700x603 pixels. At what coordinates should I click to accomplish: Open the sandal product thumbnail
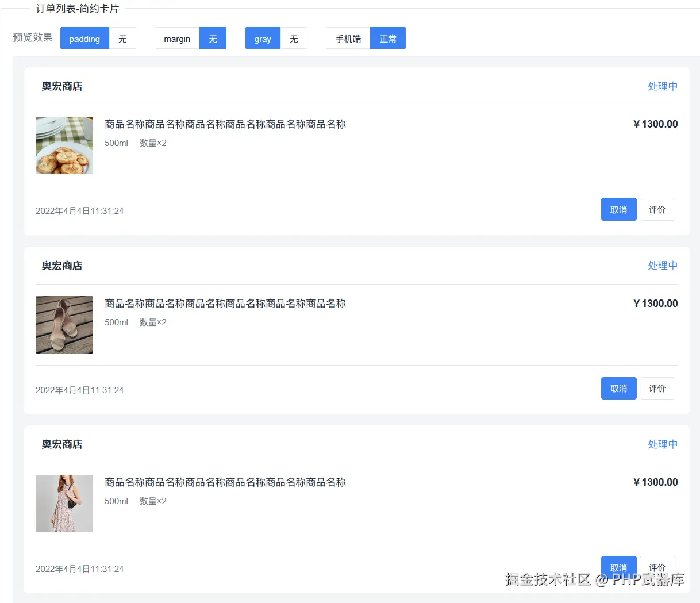64,325
